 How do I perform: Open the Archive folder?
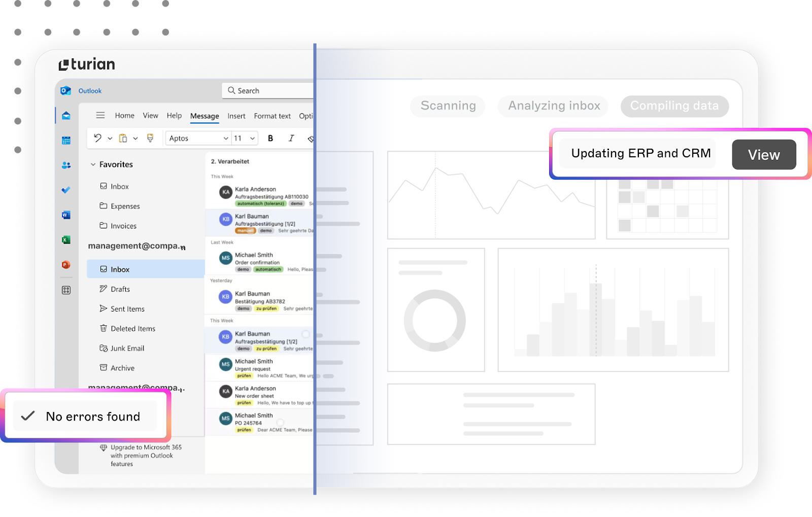point(117,368)
